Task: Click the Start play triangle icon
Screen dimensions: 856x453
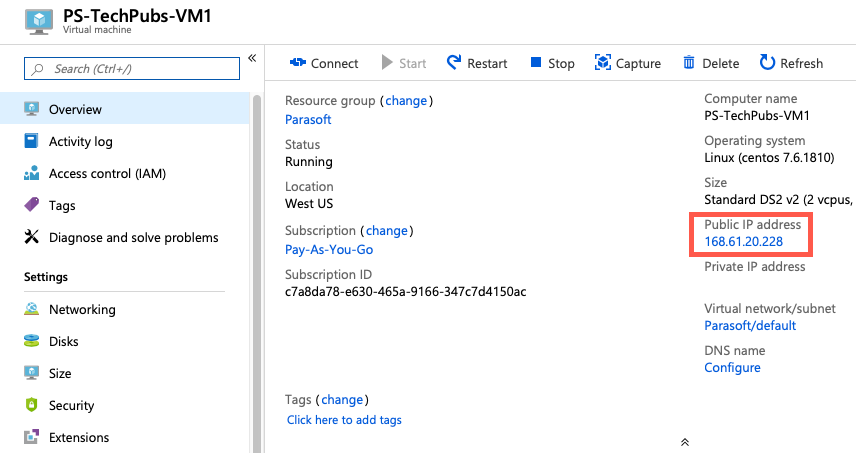Action: [387, 62]
